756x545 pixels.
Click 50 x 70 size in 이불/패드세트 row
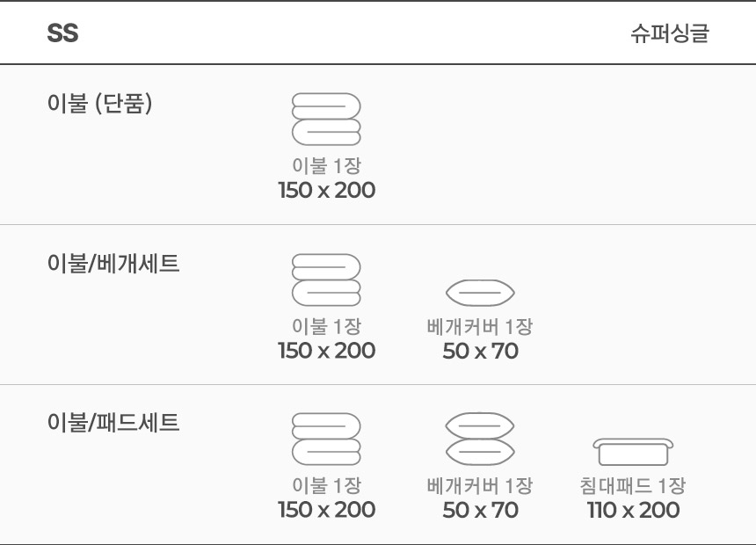pyautogui.click(x=480, y=510)
